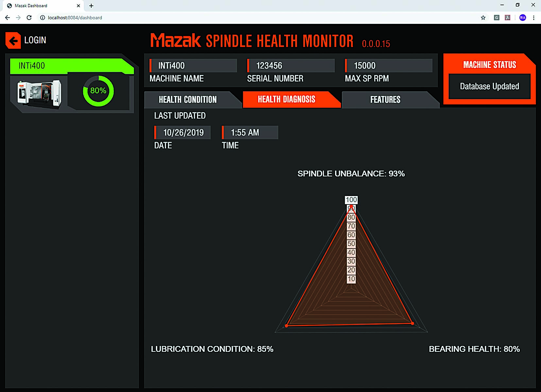Click the LOGIN label

[x=35, y=40]
